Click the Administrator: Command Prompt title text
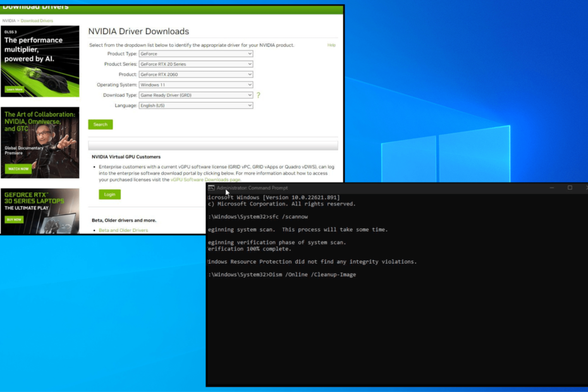The image size is (588, 392). pyautogui.click(x=252, y=188)
